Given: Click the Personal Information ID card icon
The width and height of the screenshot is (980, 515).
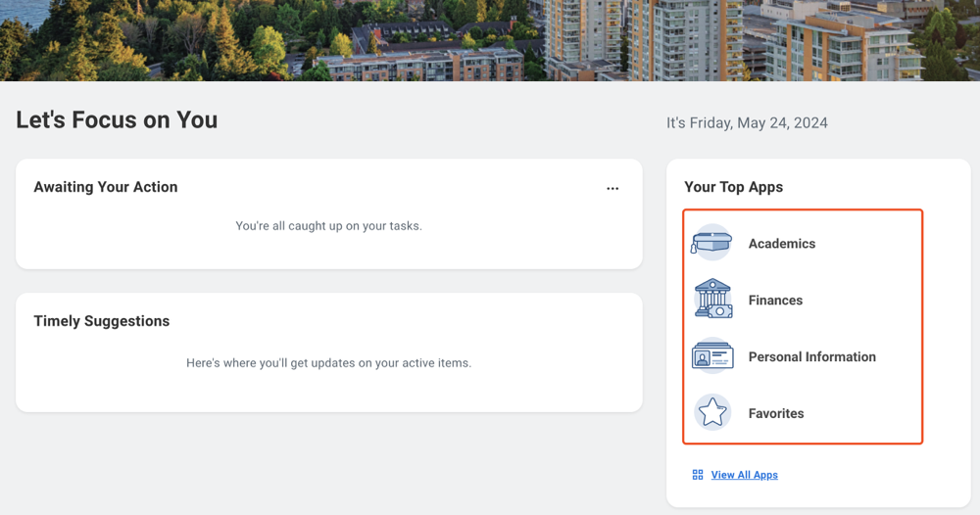Looking at the screenshot, I should [712, 356].
